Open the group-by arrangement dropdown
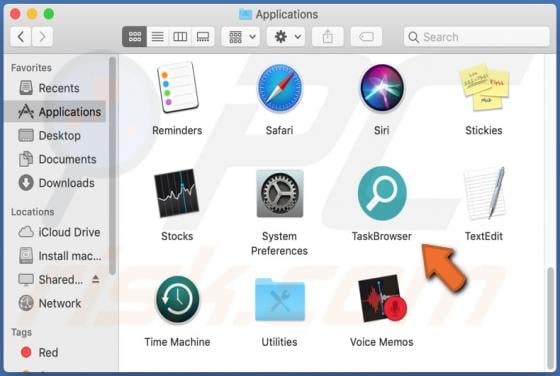This screenshot has width=560, height=376. [x=241, y=37]
